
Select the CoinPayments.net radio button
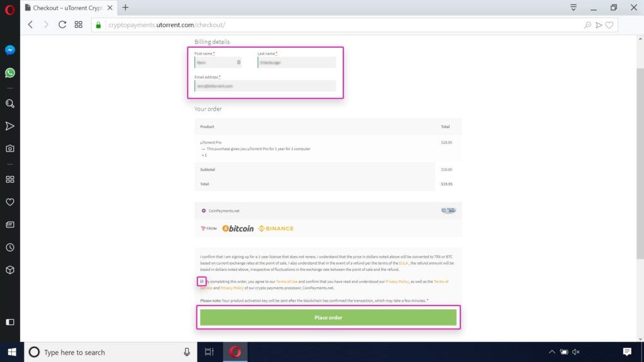click(x=203, y=211)
